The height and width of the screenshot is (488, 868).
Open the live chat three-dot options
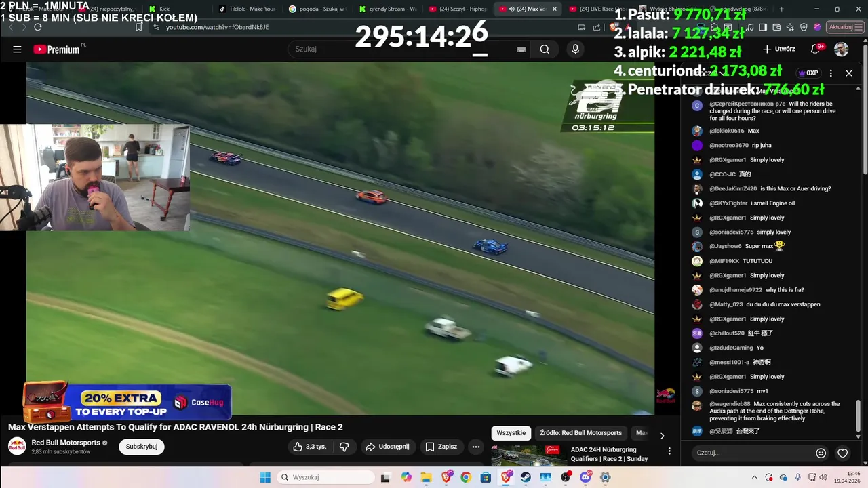tap(831, 73)
